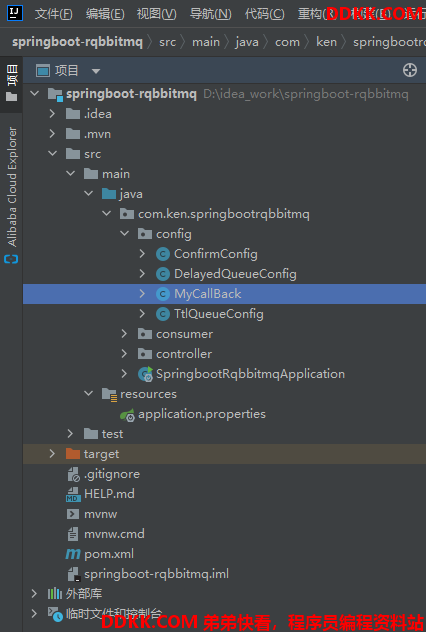Open the application.properties Spring leaf icon
The height and width of the screenshot is (632, 426).
[127, 414]
